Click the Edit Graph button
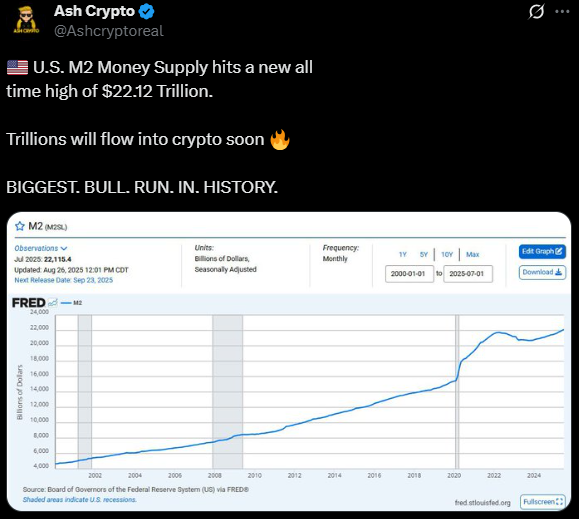579x519 pixels. 542,252
